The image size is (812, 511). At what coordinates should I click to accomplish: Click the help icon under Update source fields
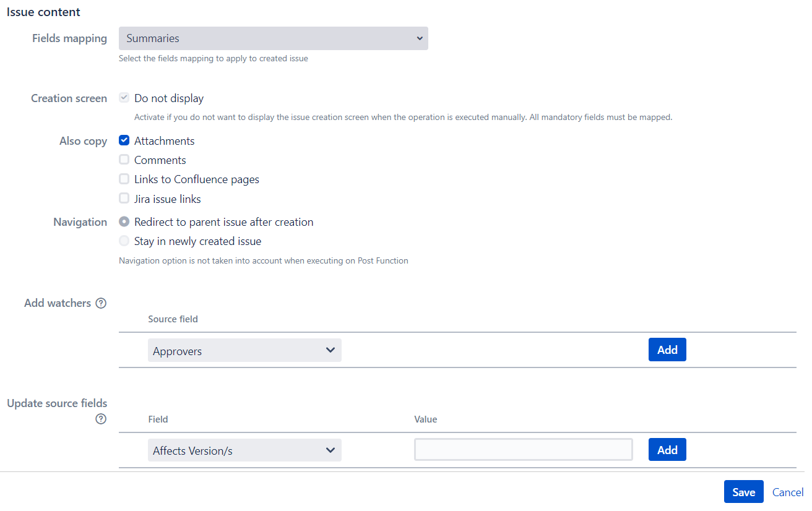coord(100,419)
